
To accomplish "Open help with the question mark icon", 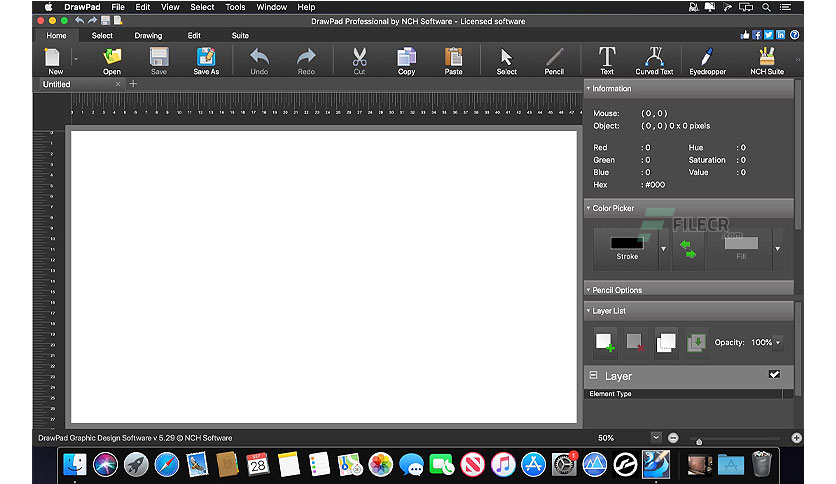I will coord(794,35).
